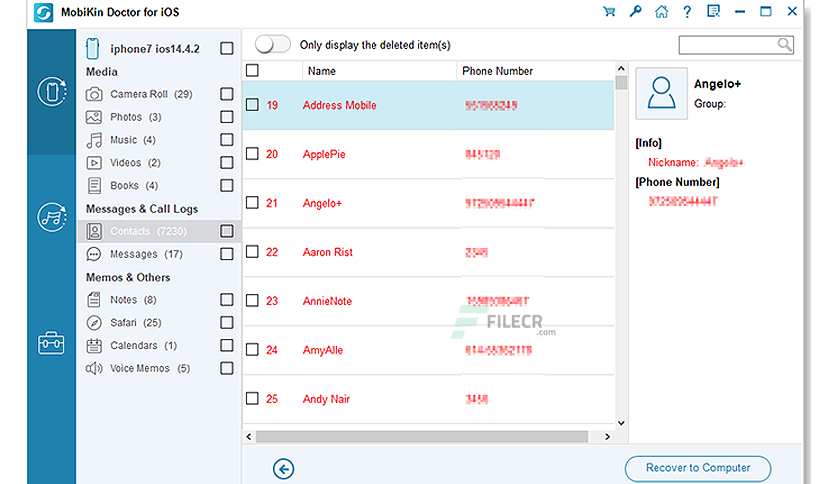Click the search magnifier icon
The height and width of the screenshot is (484, 836).
tap(784, 45)
